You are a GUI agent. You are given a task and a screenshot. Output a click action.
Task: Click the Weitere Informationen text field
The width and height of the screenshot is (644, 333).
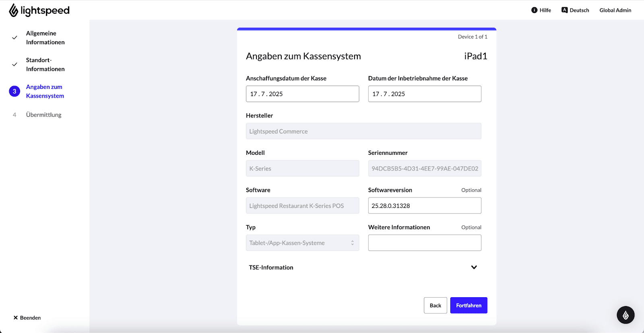pos(424,243)
